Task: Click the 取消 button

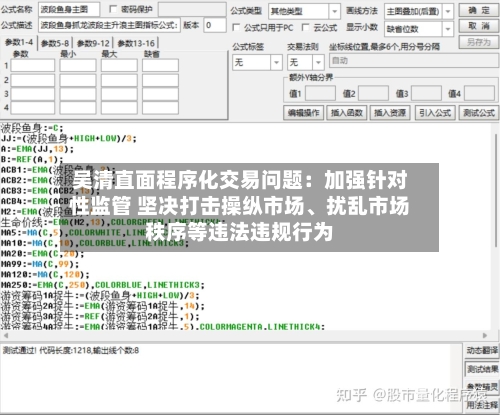Action: (x=479, y=26)
